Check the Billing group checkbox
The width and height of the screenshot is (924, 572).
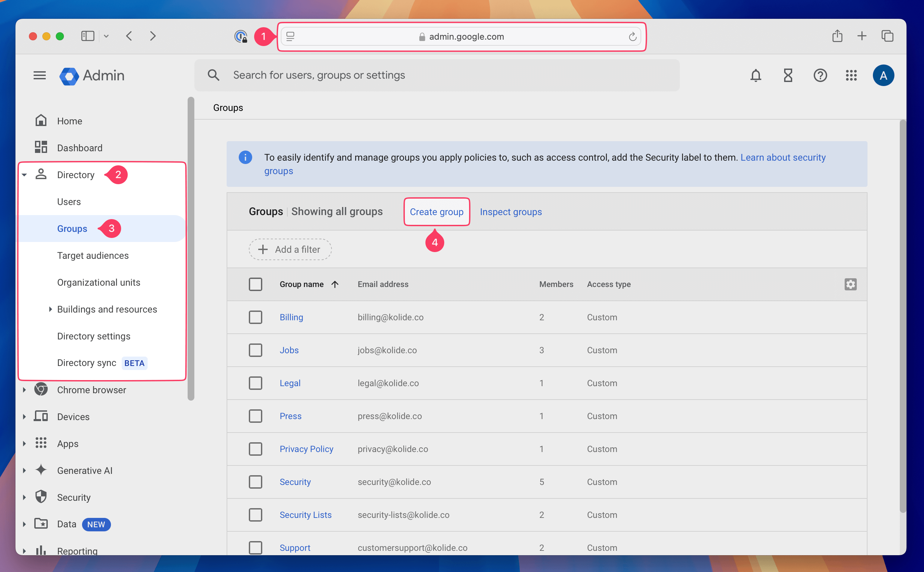tap(256, 317)
